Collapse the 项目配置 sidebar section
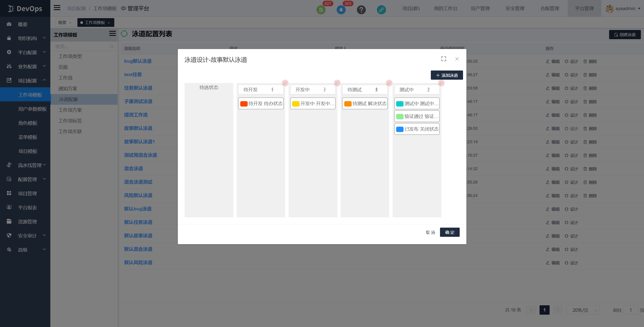The image size is (644, 327). (x=27, y=81)
